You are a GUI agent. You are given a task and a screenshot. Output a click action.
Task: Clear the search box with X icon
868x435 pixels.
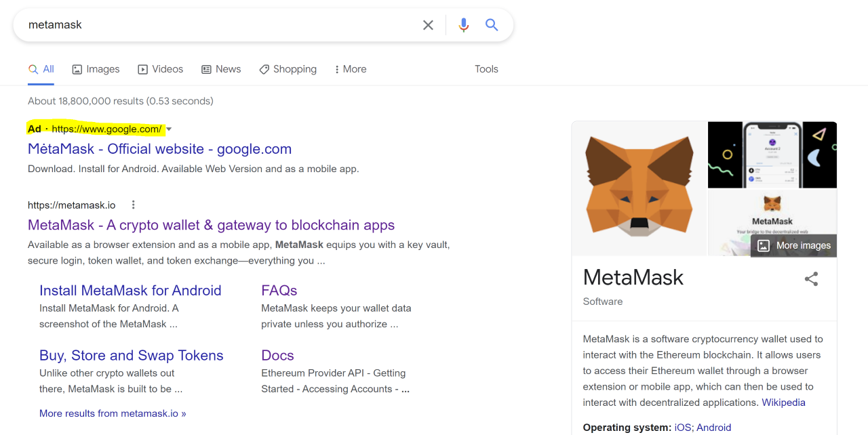(x=428, y=25)
